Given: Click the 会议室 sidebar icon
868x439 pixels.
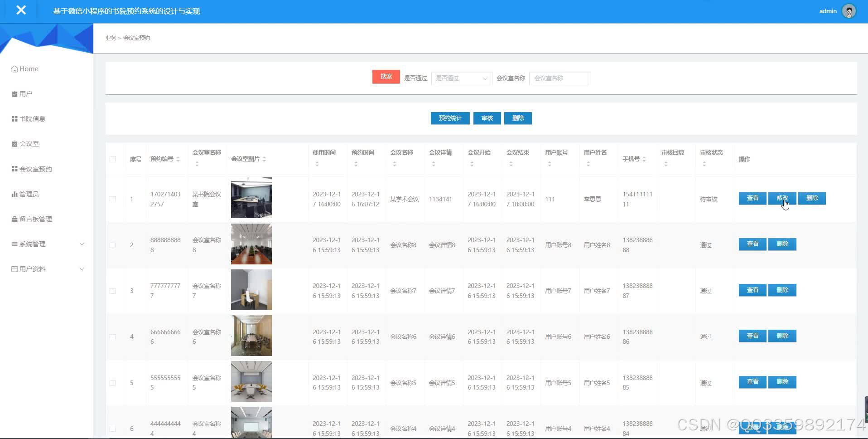Looking at the screenshot, I should coord(14,144).
